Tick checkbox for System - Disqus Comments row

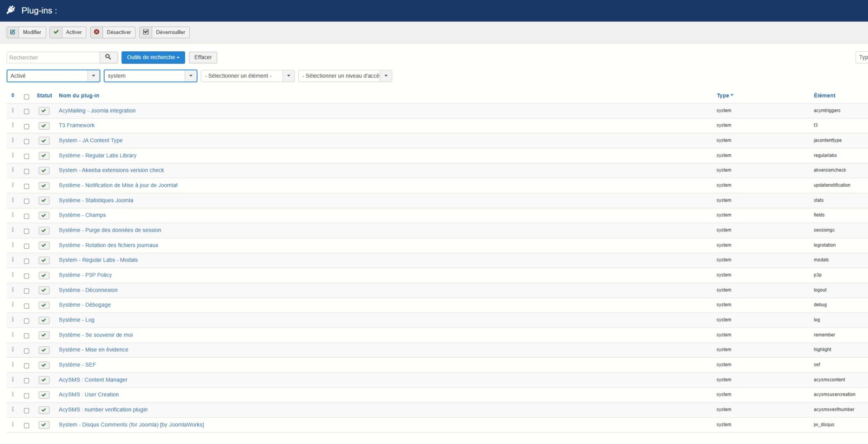click(x=26, y=425)
